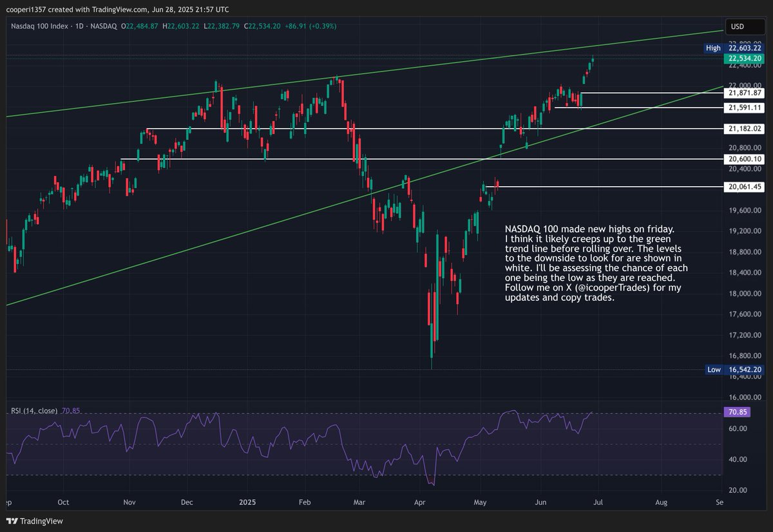This screenshot has width=773, height=532.
Task: Click the TradingView logo at bottom left
Action: pos(36,521)
